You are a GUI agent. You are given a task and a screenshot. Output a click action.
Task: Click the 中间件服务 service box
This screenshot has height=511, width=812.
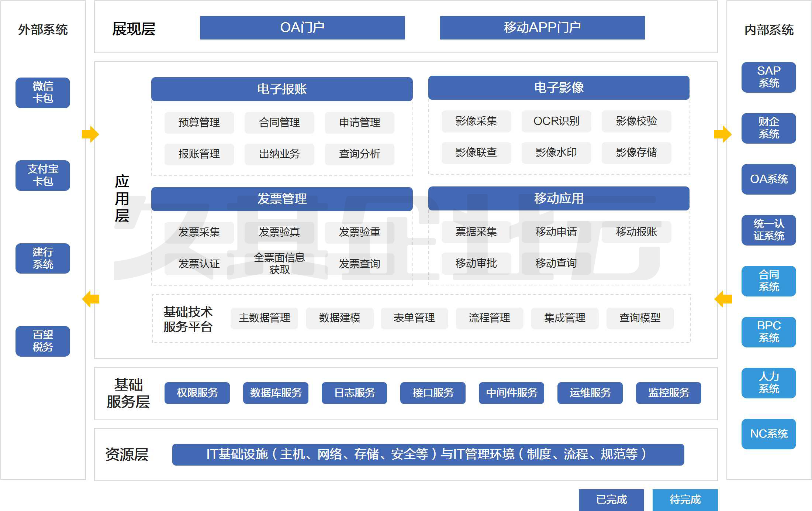[x=511, y=393]
